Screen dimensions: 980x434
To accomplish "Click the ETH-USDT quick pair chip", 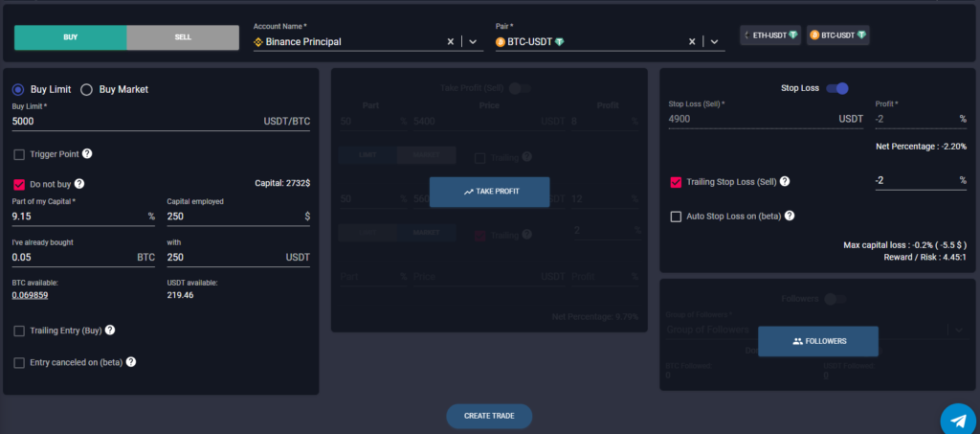I will point(770,35).
